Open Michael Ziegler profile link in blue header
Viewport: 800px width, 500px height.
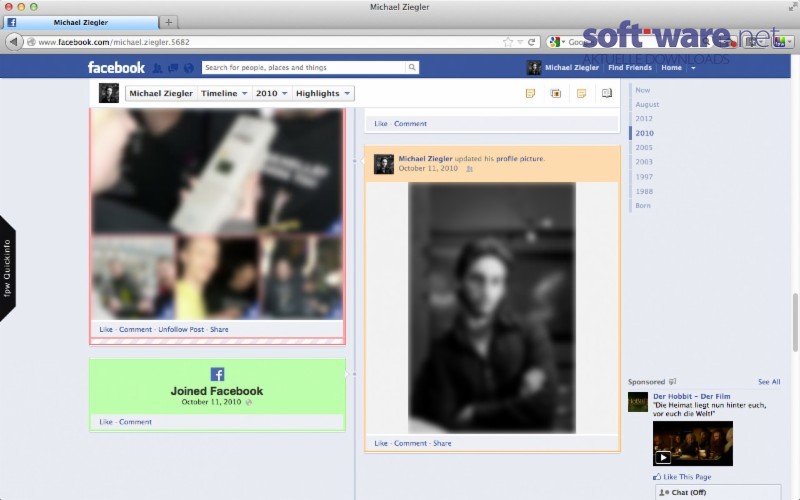coord(571,67)
